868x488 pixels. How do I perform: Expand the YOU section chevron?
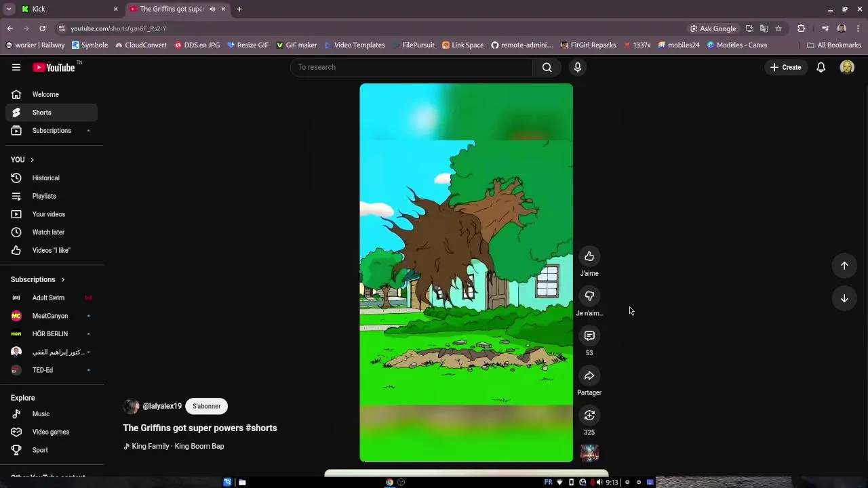pyautogui.click(x=32, y=160)
